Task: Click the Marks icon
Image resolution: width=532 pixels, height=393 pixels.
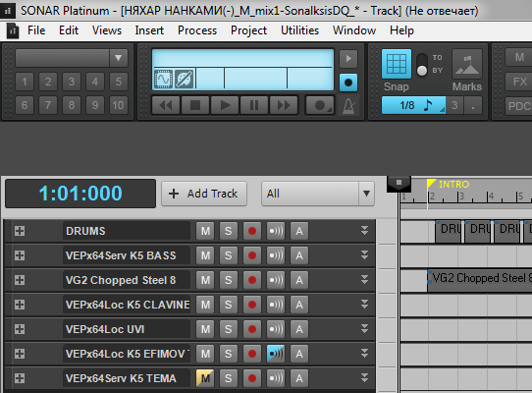Action: pyautogui.click(x=467, y=64)
